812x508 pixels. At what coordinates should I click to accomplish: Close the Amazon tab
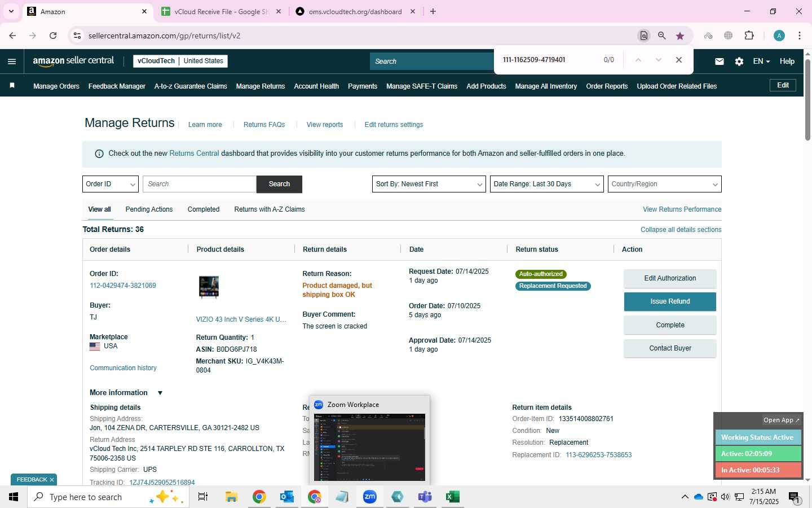[144, 11]
